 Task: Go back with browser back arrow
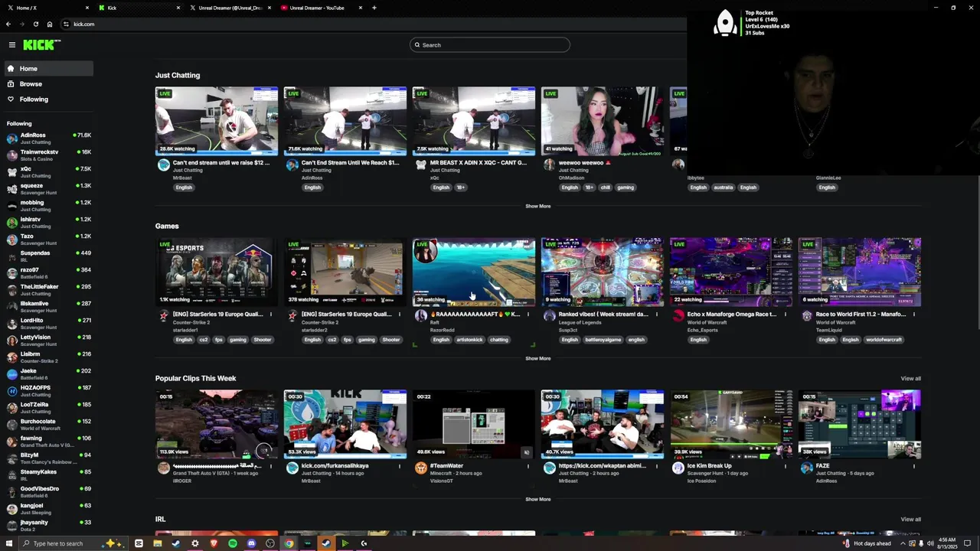[8, 24]
